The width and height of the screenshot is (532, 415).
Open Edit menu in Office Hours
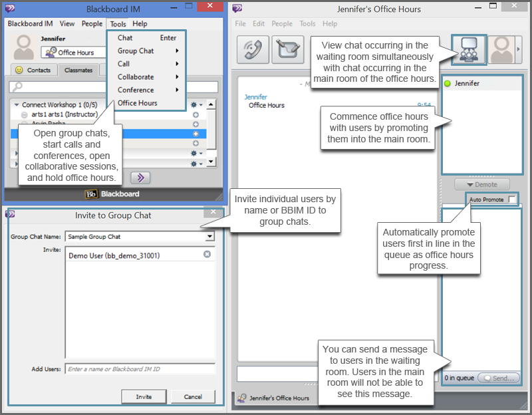[x=258, y=24]
